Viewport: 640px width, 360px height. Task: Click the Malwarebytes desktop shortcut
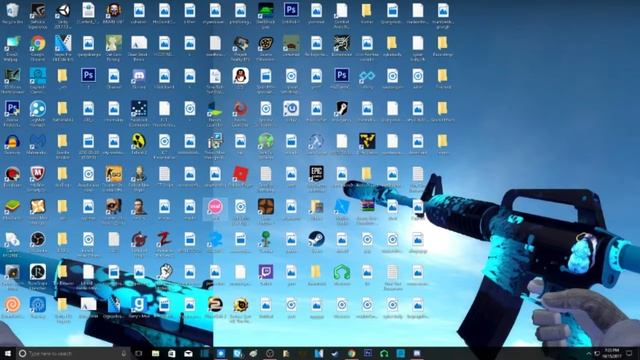pos(38,142)
